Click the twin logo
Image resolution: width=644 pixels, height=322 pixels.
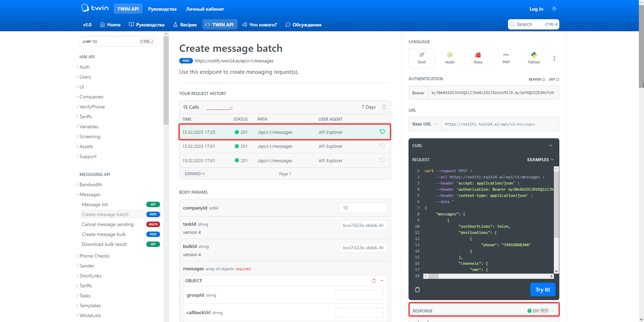tap(95, 8)
